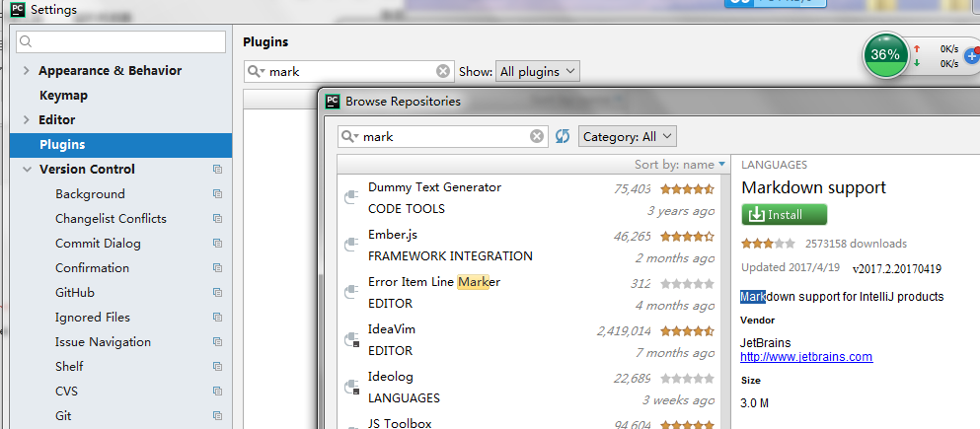980x429 pixels.
Task: Select Ember.js in plugin list
Action: click(x=529, y=245)
